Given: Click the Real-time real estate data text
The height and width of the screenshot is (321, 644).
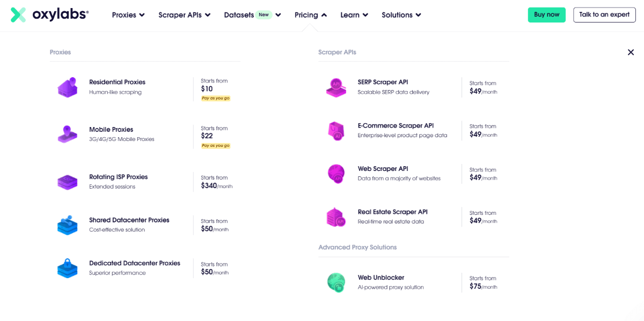Looking at the screenshot, I should tap(391, 222).
